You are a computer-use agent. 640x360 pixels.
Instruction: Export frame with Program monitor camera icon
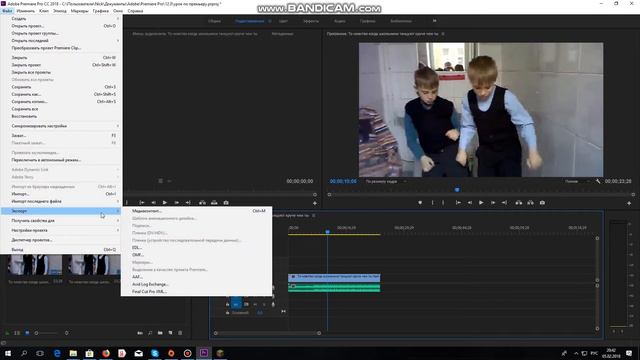(542, 202)
